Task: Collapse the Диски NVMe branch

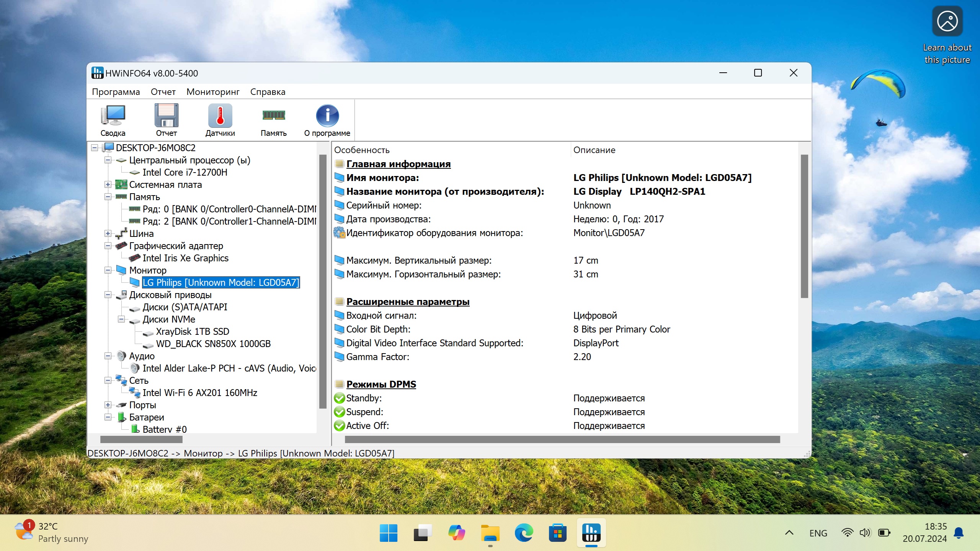Action: pos(121,319)
